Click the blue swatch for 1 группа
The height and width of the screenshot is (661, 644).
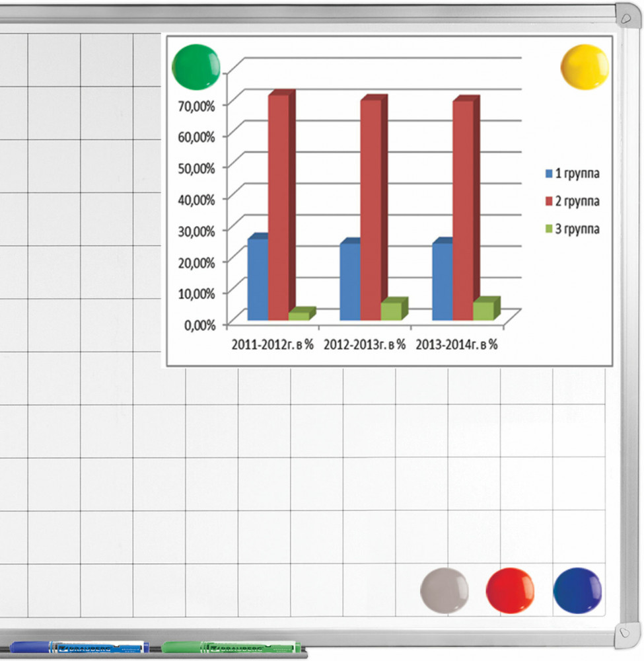pyautogui.click(x=548, y=175)
